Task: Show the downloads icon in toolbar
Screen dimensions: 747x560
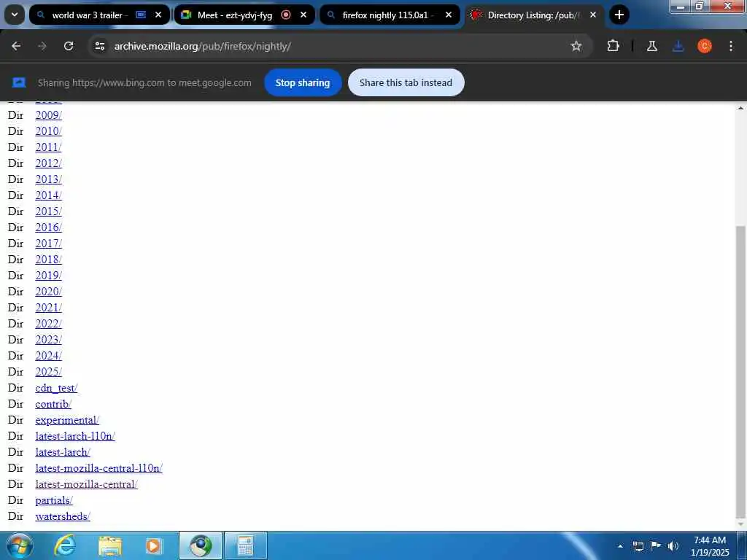Action: pyautogui.click(x=678, y=46)
